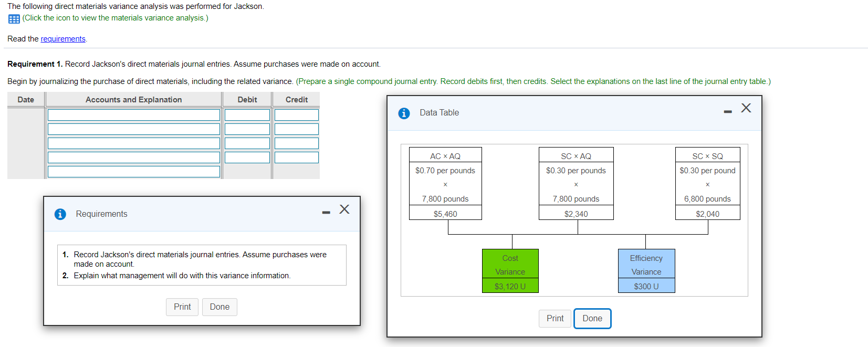Screen dimensions: 868x347
Task: Click the 'Accounts and Explanation' column header
Action: tap(134, 100)
